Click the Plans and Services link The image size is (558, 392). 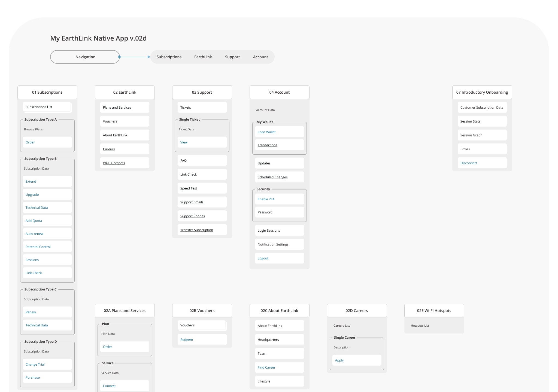[x=117, y=108]
